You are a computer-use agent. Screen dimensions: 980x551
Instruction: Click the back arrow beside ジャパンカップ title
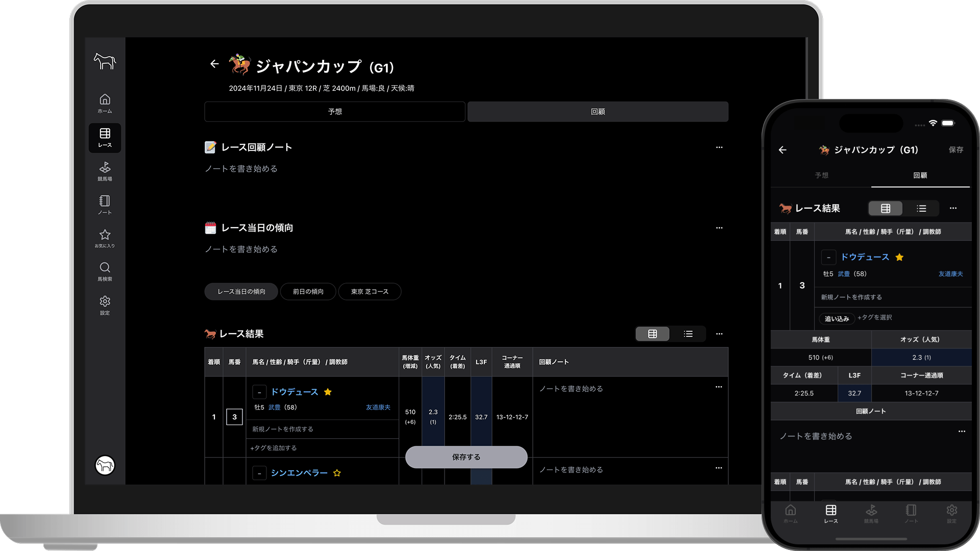[x=214, y=64]
